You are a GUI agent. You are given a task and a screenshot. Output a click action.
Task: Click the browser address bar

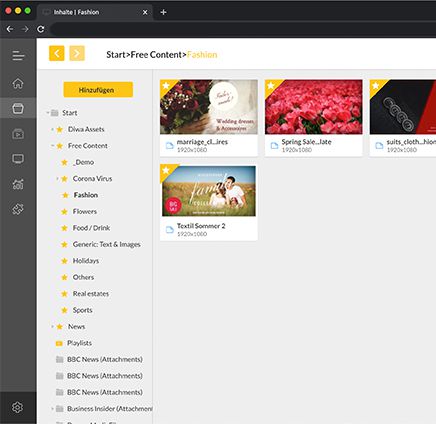[x=243, y=29]
